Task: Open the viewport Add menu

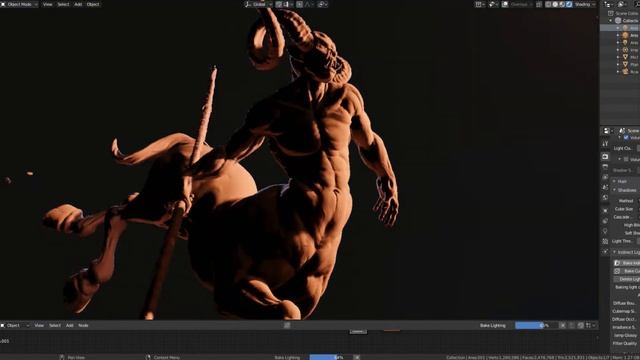Action: (x=78, y=4)
